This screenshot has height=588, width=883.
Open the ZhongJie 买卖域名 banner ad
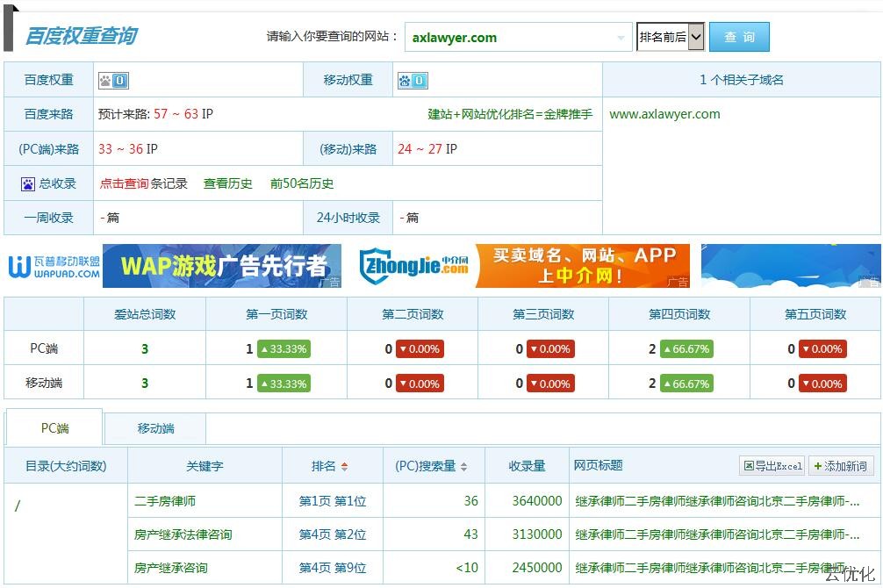524,266
